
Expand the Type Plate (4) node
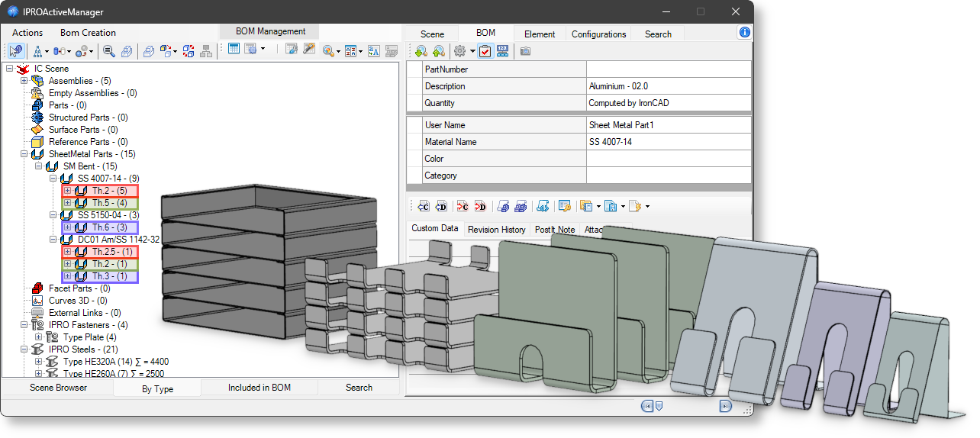tap(38, 337)
